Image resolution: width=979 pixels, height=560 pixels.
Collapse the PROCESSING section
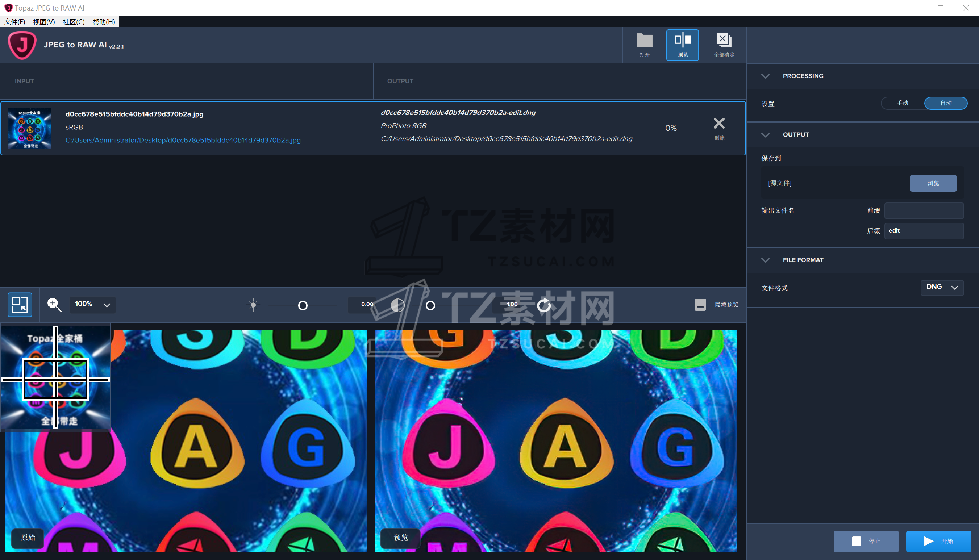coord(765,76)
